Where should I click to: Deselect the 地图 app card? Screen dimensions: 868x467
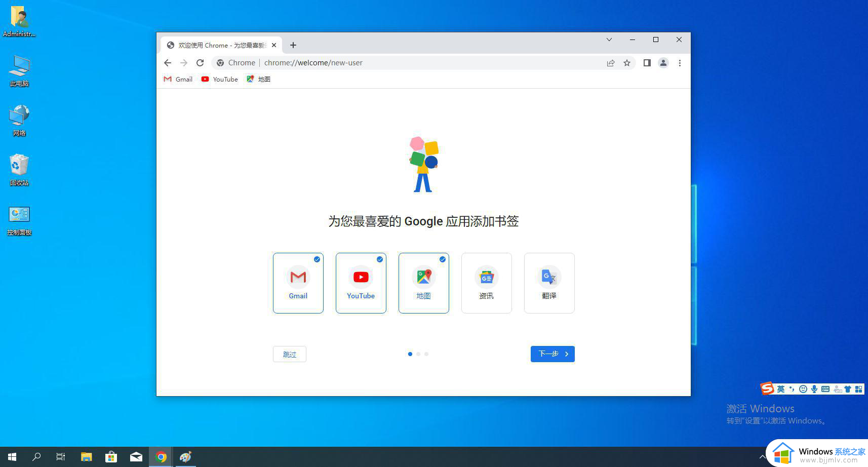[x=424, y=283]
